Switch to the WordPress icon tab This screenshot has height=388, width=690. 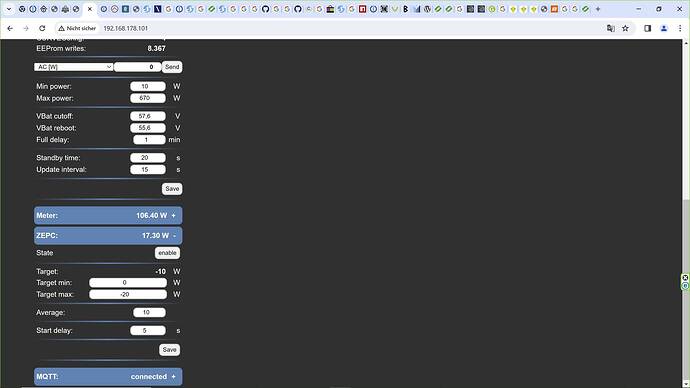pyautogui.click(x=427, y=9)
